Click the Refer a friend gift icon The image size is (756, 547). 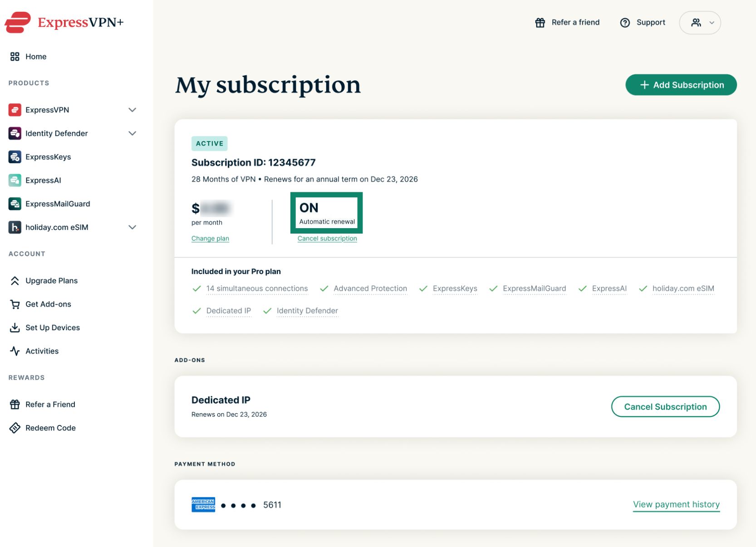pyautogui.click(x=540, y=23)
